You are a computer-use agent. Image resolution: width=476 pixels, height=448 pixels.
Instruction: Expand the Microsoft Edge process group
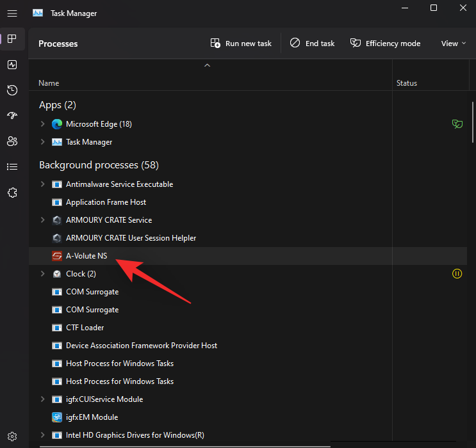43,124
